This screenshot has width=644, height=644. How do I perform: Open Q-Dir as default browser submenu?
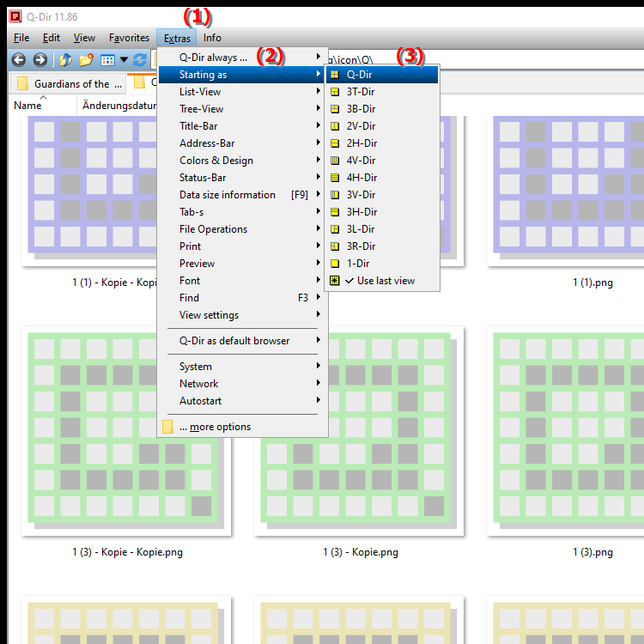(x=242, y=341)
